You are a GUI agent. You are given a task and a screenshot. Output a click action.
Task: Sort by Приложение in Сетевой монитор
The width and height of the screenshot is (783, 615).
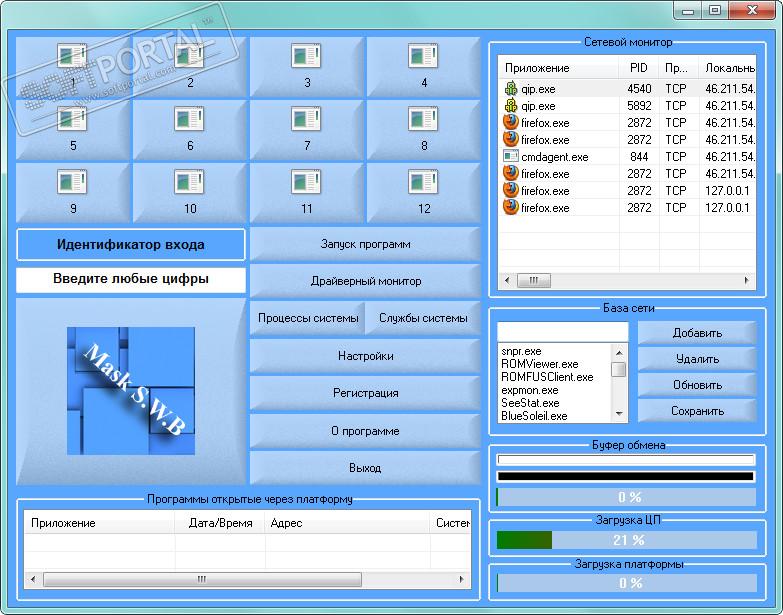point(558,68)
